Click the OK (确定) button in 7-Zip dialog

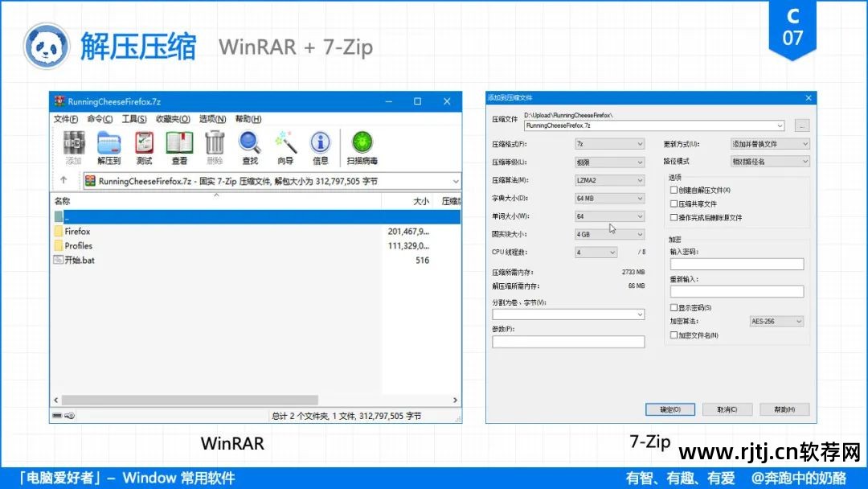[x=670, y=409]
